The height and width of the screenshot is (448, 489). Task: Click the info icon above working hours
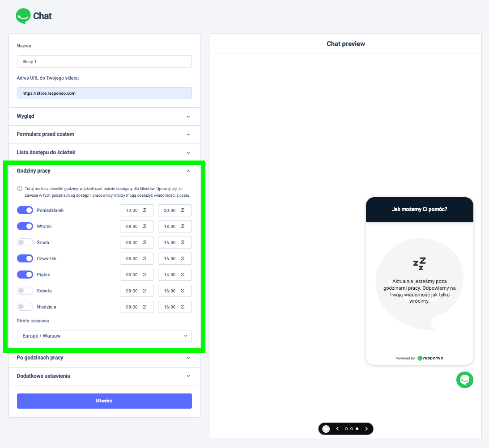pyautogui.click(x=20, y=189)
